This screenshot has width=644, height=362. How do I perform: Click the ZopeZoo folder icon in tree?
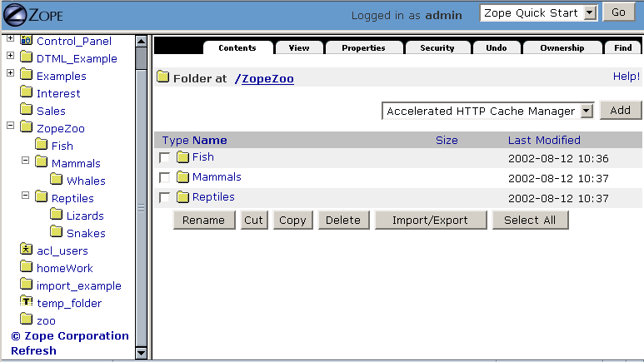pos(27,126)
